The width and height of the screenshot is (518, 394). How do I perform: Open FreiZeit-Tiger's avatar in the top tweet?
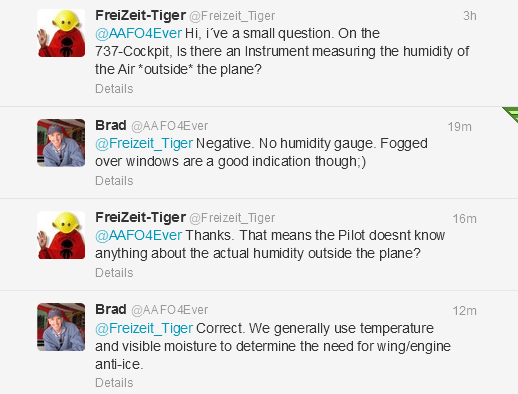point(61,33)
